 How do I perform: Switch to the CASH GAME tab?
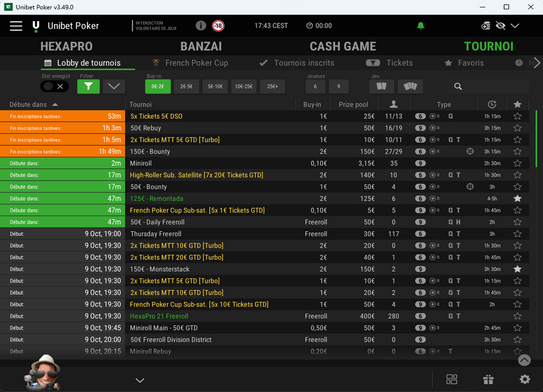[343, 46]
